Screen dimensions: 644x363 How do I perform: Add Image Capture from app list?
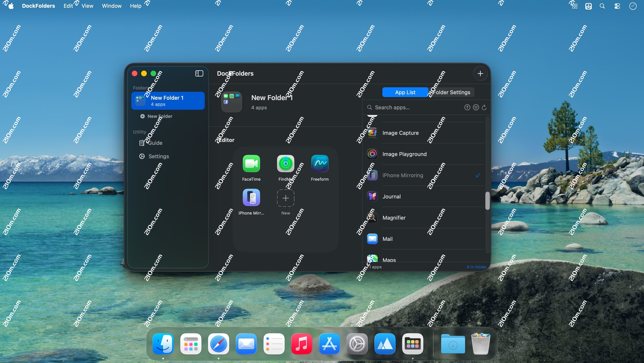click(x=425, y=133)
